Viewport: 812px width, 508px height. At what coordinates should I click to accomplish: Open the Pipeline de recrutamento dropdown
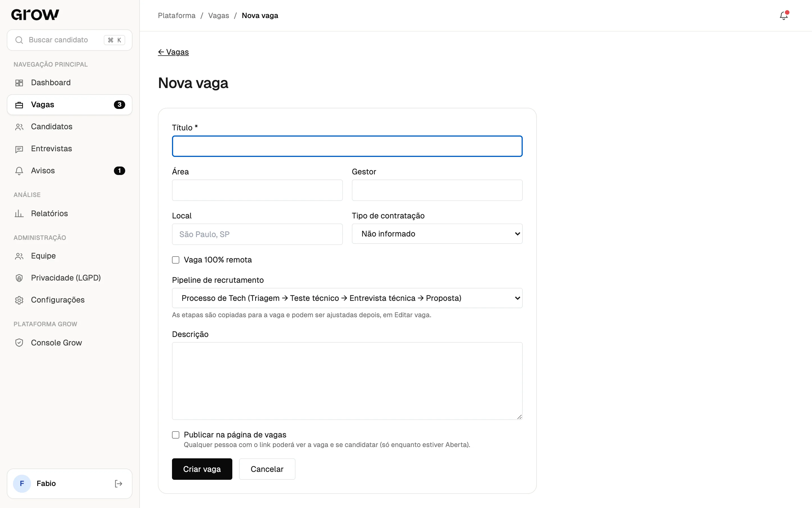(347, 298)
